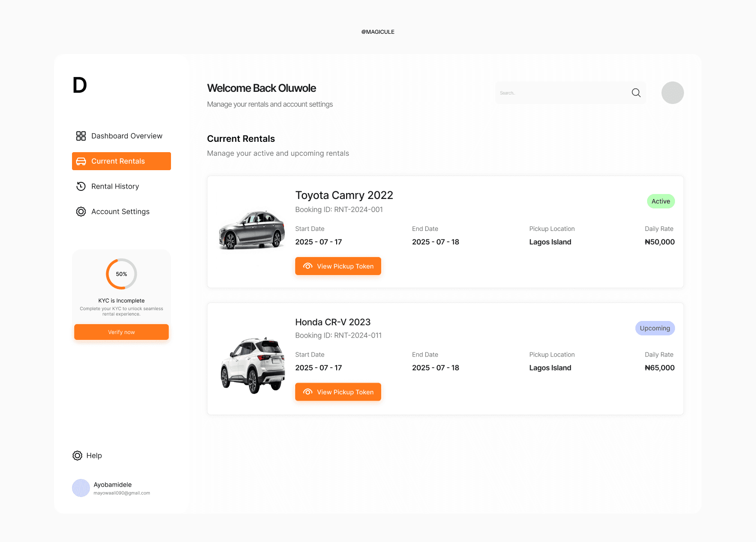Click the 50% KYC progress ring
Screen dimensions: 756x542
click(x=121, y=274)
